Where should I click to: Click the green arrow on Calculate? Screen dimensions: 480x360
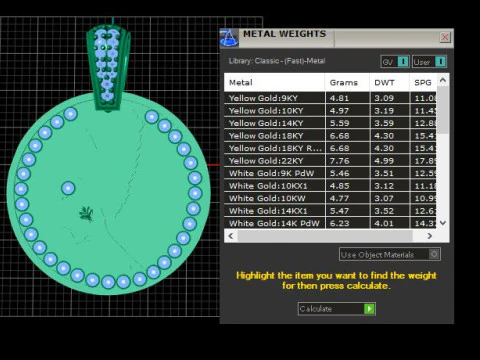pos(369,309)
